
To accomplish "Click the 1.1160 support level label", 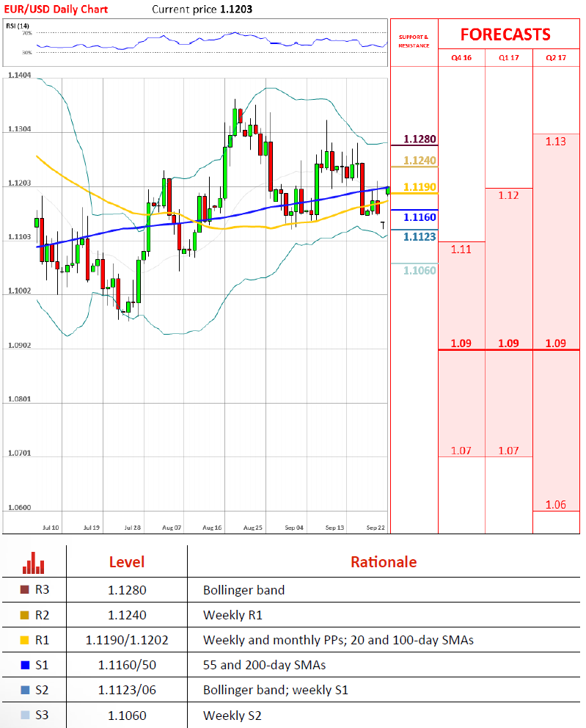I will 420,216.
